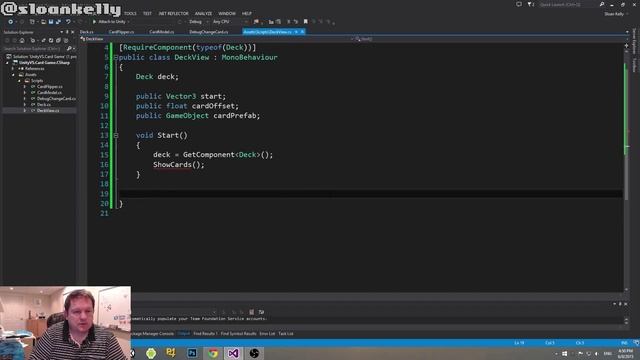
Task: Switch to the Output panel tab
Action: click(184, 334)
